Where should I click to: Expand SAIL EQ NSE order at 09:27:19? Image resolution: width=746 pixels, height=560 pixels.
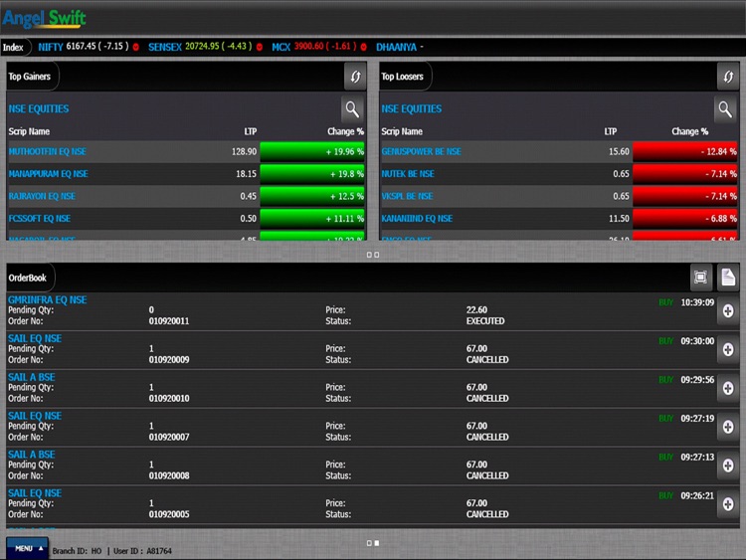[x=728, y=427]
